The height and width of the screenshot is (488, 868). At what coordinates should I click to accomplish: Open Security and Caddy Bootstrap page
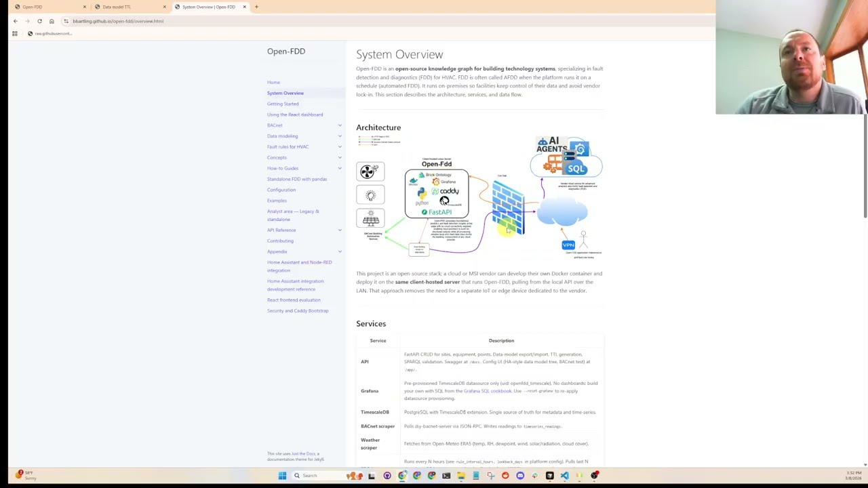tap(298, 310)
